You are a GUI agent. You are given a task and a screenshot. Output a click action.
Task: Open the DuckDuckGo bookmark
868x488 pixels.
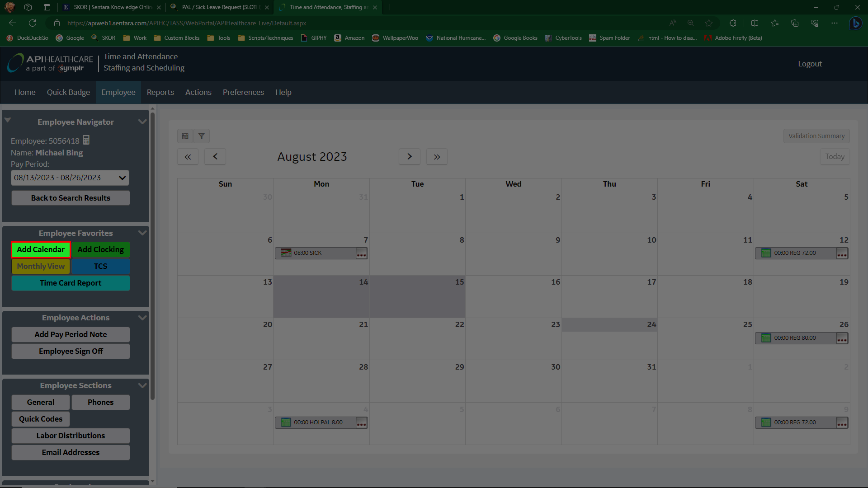(x=28, y=38)
